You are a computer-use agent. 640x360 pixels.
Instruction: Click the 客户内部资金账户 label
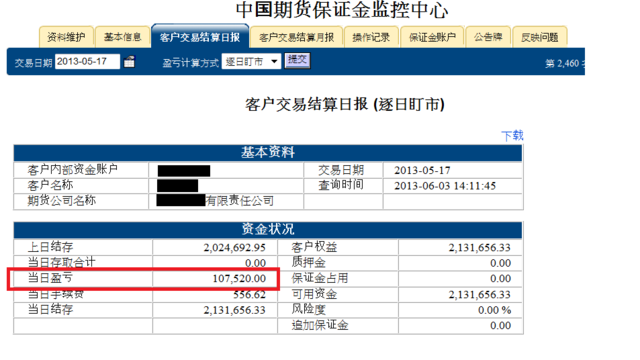click(73, 169)
